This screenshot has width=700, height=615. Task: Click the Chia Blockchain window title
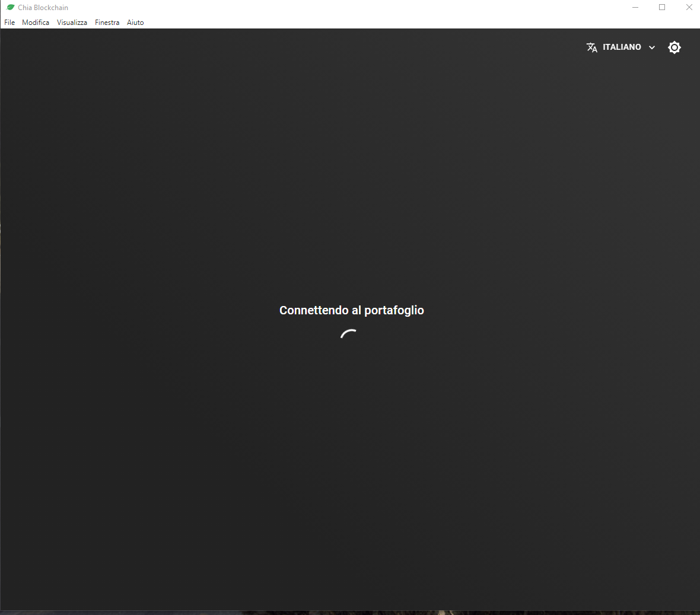point(43,8)
